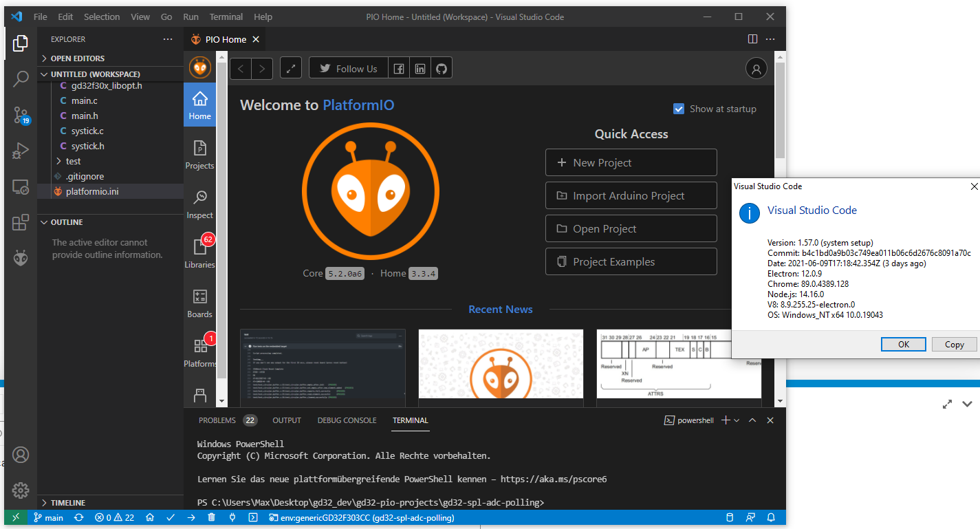980x529 pixels.
Task: Open the Manage gear icon
Action: 21,490
